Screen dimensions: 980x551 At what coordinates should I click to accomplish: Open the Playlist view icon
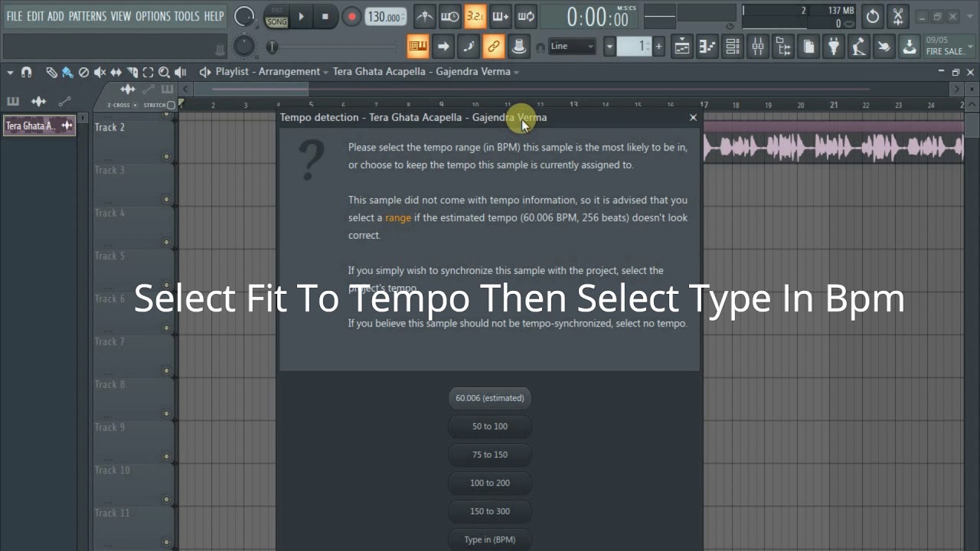(681, 47)
